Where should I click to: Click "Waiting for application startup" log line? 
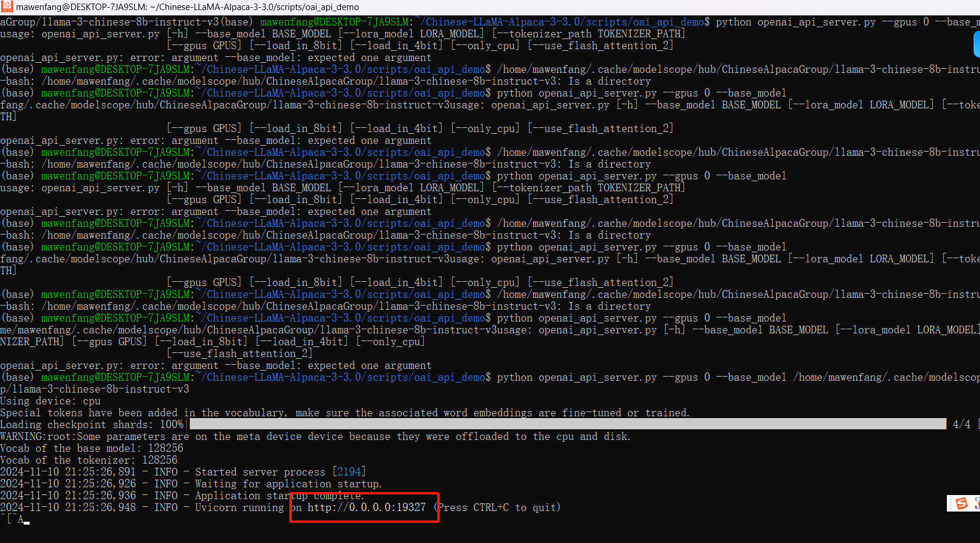(288, 484)
